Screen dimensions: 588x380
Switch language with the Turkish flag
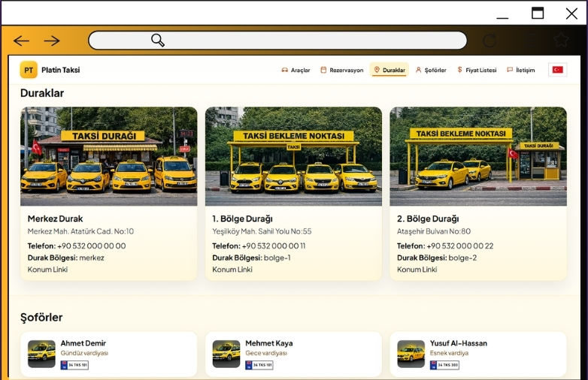point(557,70)
